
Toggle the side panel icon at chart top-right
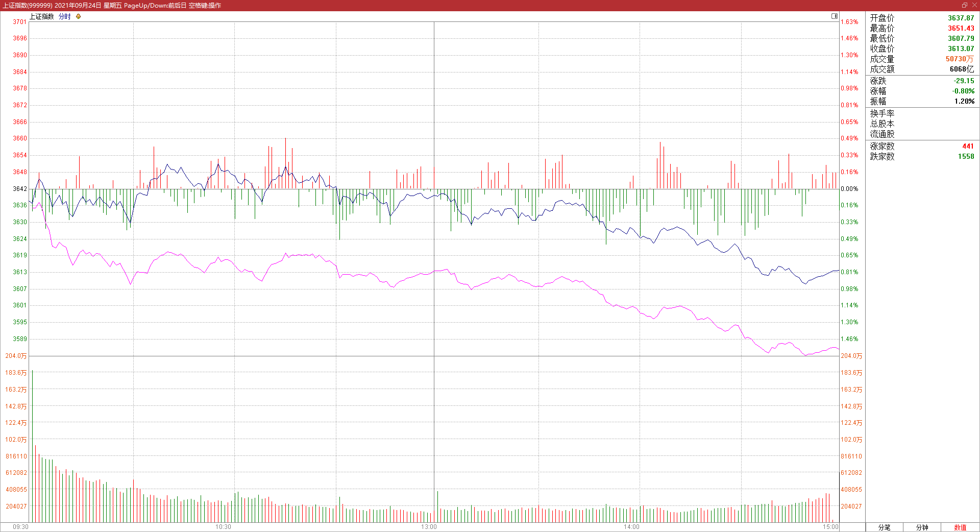click(835, 16)
